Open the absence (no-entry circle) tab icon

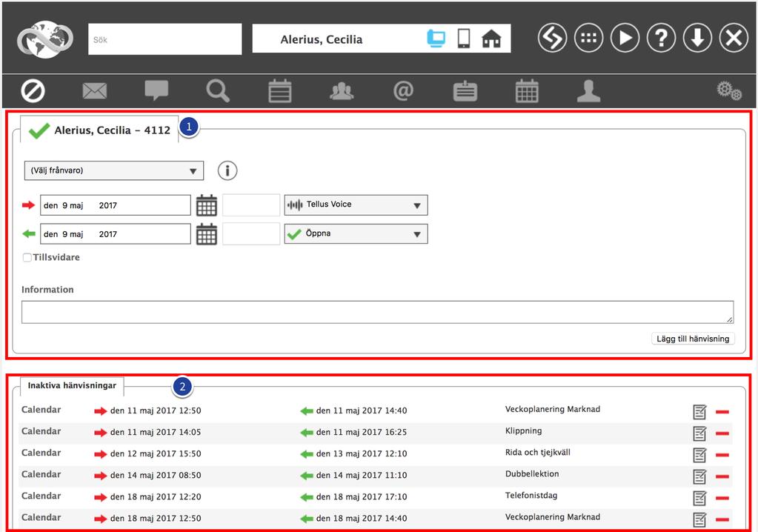click(x=33, y=91)
